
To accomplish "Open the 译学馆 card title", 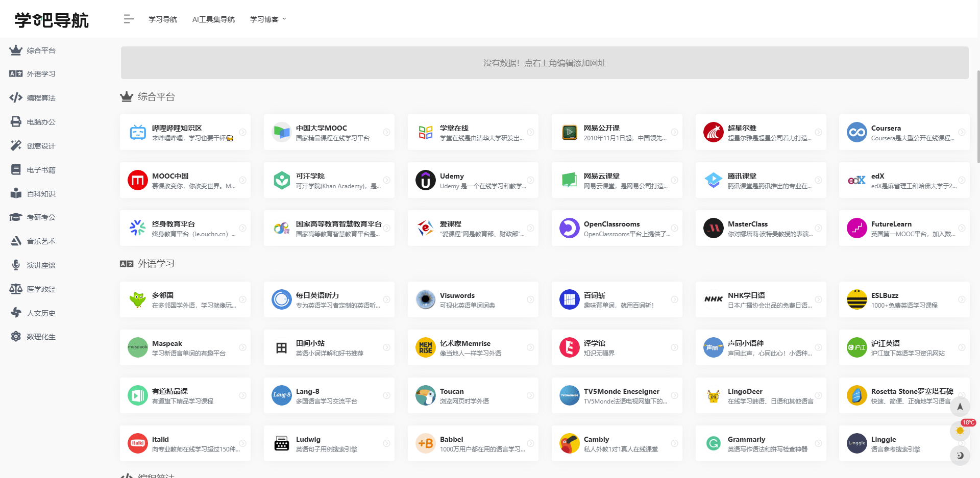I will tap(595, 343).
